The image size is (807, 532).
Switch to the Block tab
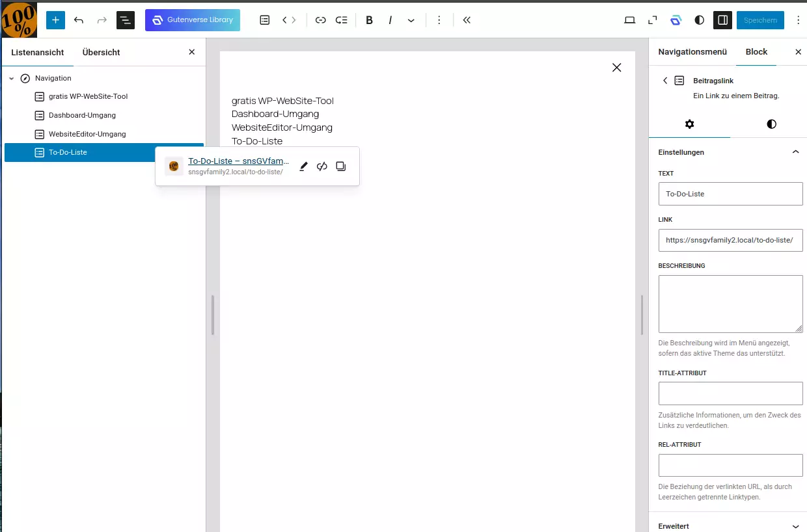pyautogui.click(x=756, y=52)
